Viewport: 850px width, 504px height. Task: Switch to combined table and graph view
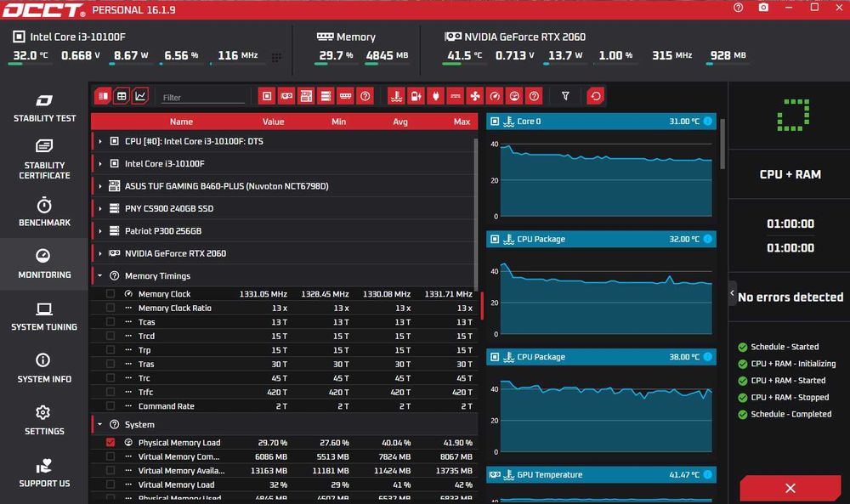[x=103, y=96]
